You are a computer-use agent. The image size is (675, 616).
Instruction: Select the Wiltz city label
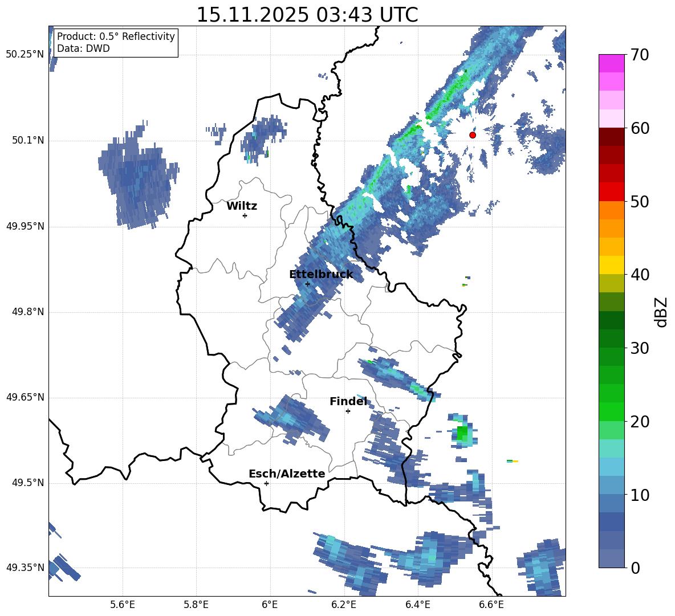[242, 206]
